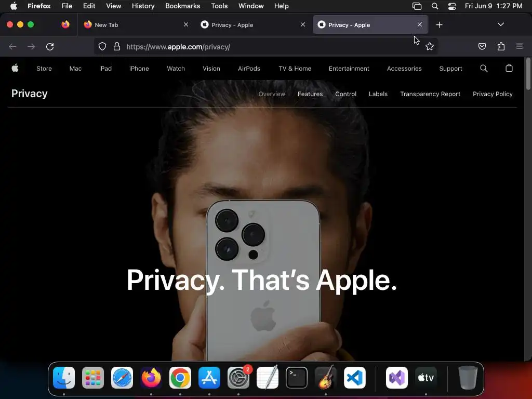Click the Apple logo on the website nav
This screenshot has height=399, width=532.
click(x=15, y=68)
